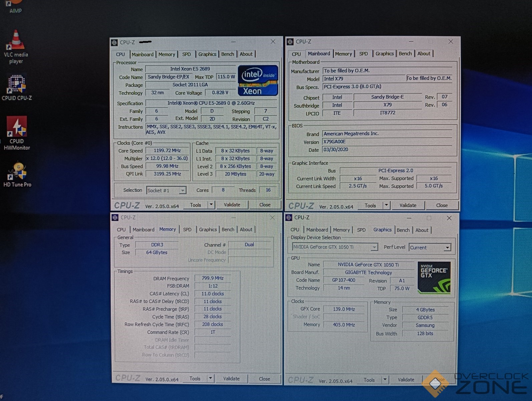The image size is (532, 401).
Task: Open the SPD tab in the Mainboard window
Action: 363,54
